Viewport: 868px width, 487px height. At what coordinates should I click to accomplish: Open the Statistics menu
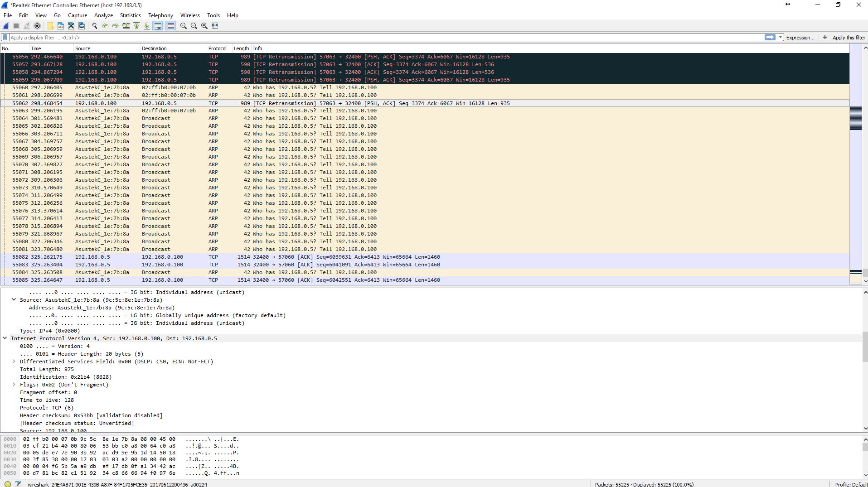tap(130, 15)
